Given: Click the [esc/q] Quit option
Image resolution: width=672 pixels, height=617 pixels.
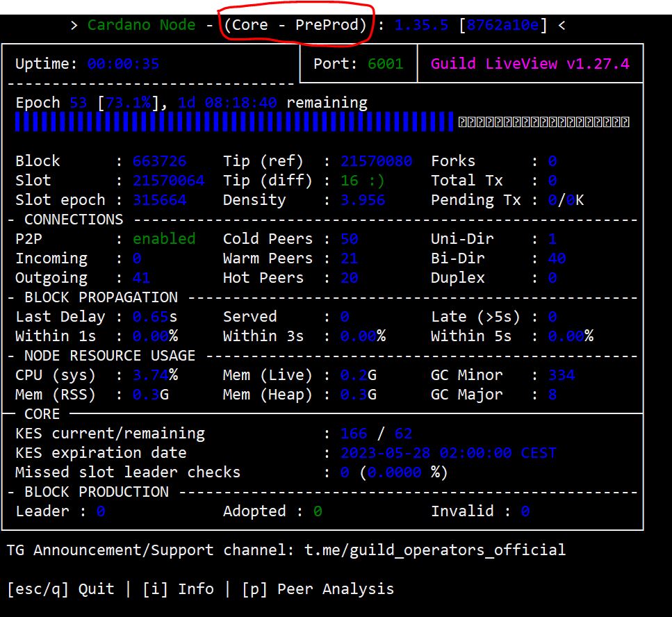Looking at the screenshot, I should click(x=60, y=589).
